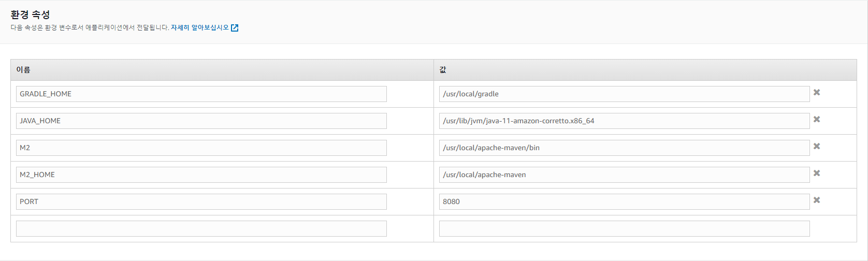Edit the /usr/local/gradle value field

click(624, 94)
